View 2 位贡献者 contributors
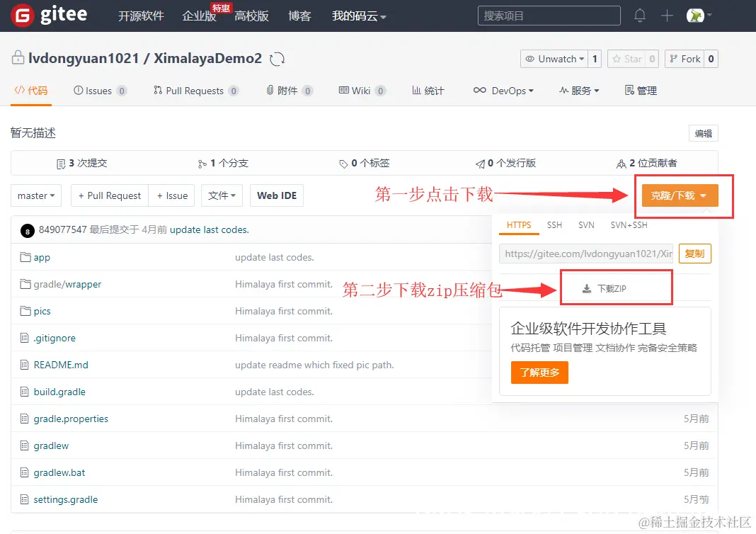This screenshot has width=756, height=534. [646, 163]
